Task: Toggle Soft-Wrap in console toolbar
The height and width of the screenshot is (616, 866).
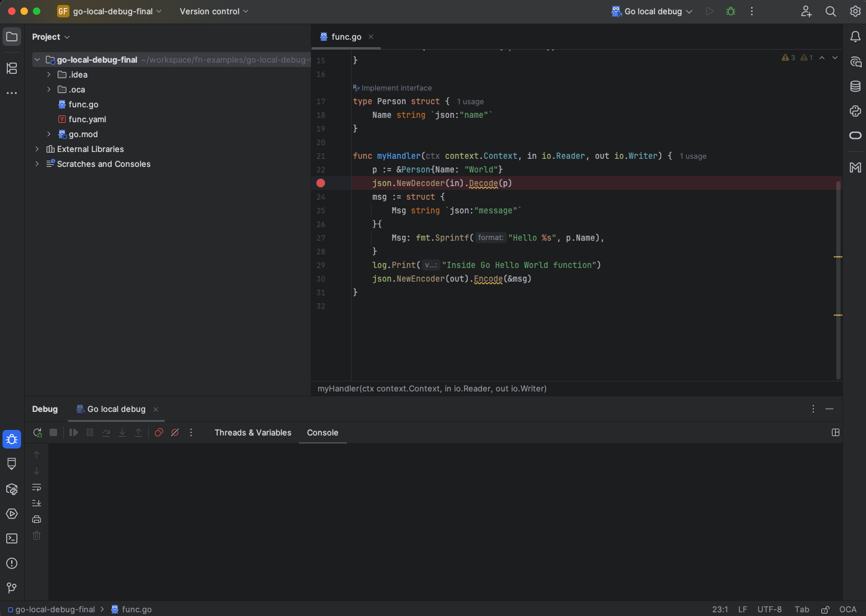Action: pos(37,487)
